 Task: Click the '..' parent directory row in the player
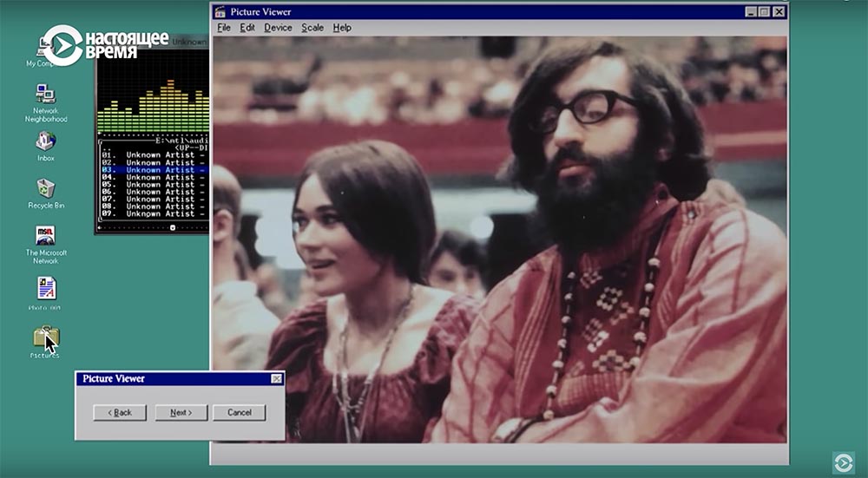click(154, 148)
